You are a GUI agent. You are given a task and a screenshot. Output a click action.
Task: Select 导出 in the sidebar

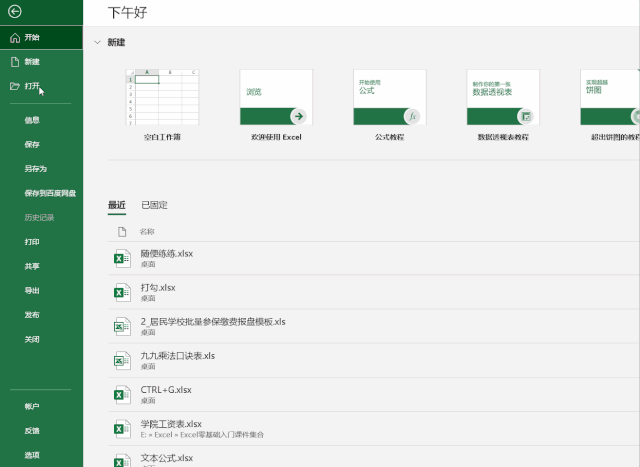(41, 291)
